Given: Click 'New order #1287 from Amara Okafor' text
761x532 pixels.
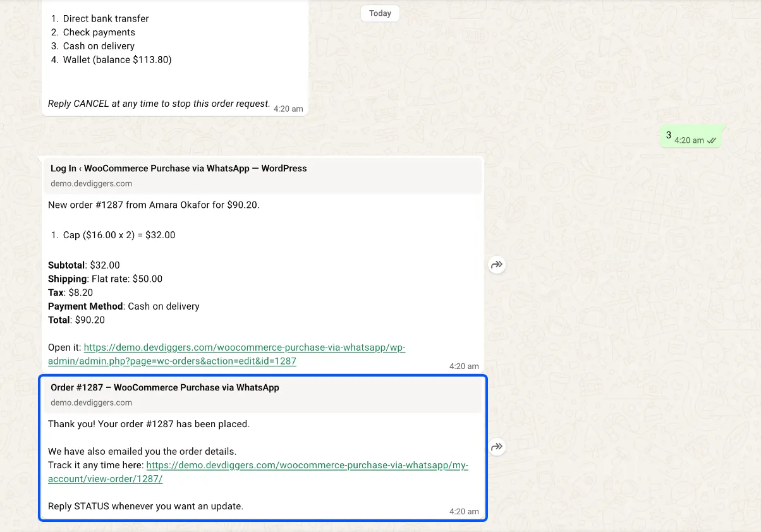Looking at the screenshot, I should tap(154, 205).
